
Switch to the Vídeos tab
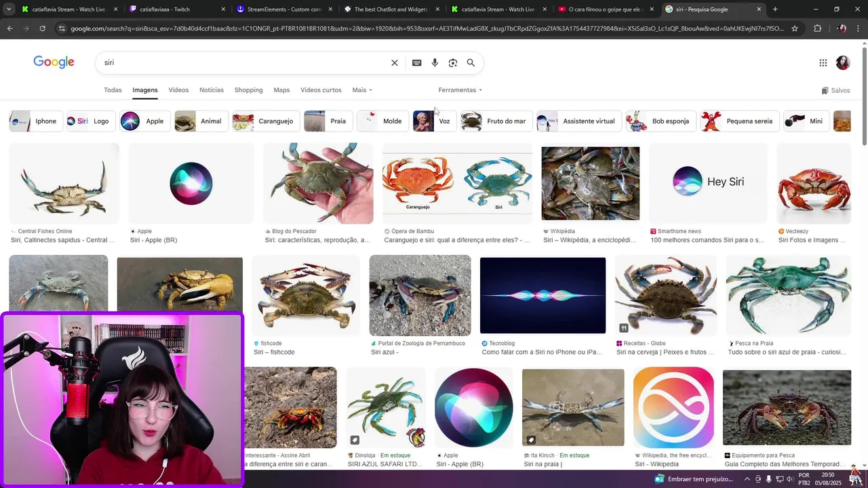[178, 90]
